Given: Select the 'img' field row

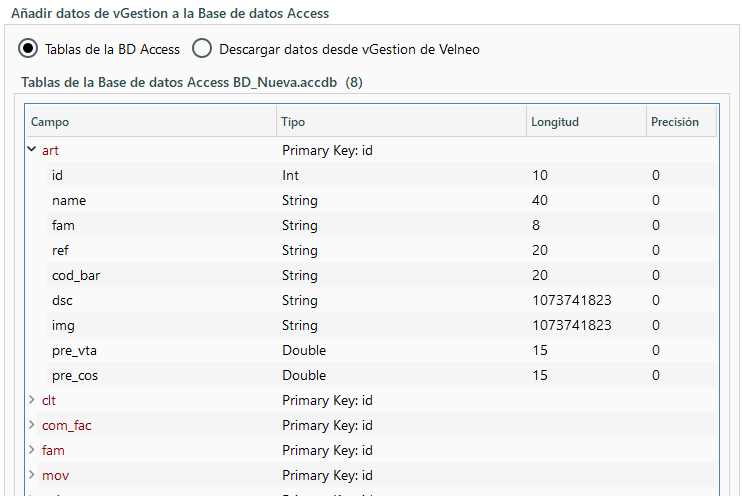Looking at the screenshot, I should (63, 325).
